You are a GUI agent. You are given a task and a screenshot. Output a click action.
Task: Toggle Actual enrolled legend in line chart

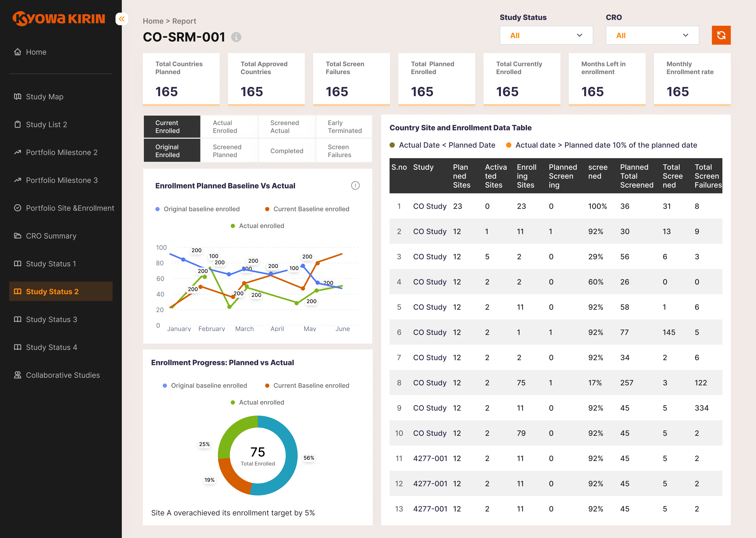click(258, 226)
